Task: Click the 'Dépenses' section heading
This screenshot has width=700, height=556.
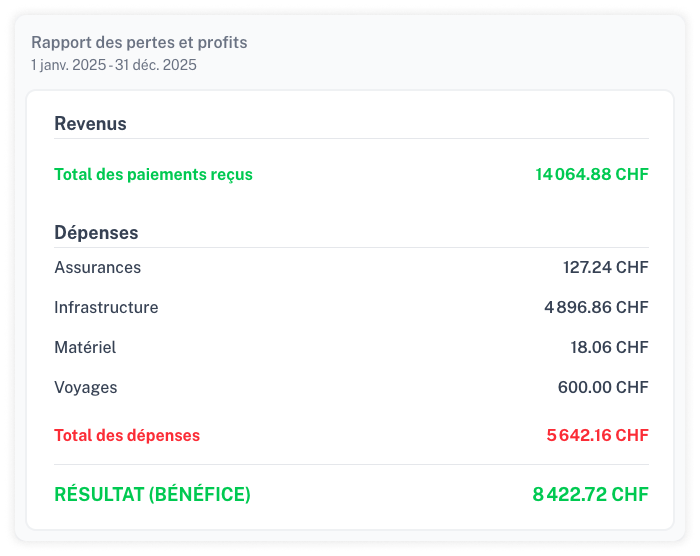Action: click(96, 233)
